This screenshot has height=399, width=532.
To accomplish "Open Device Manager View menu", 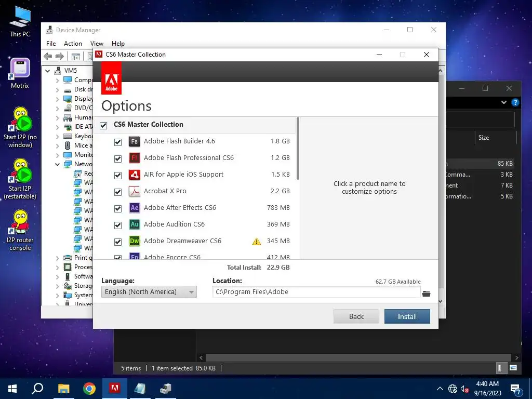I will coord(97,44).
